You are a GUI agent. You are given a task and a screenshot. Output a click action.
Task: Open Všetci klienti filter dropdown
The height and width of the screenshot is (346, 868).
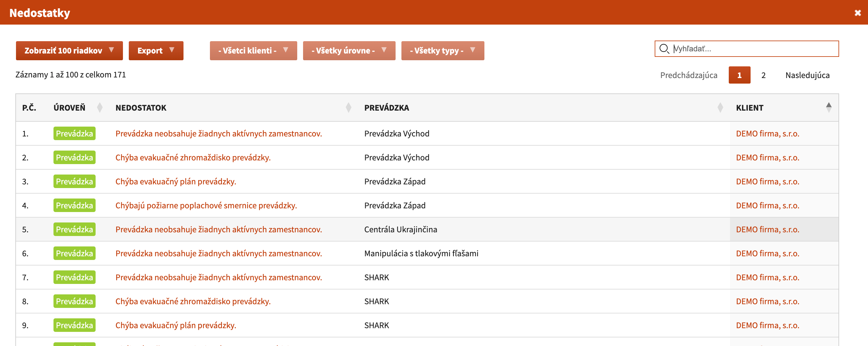point(253,51)
